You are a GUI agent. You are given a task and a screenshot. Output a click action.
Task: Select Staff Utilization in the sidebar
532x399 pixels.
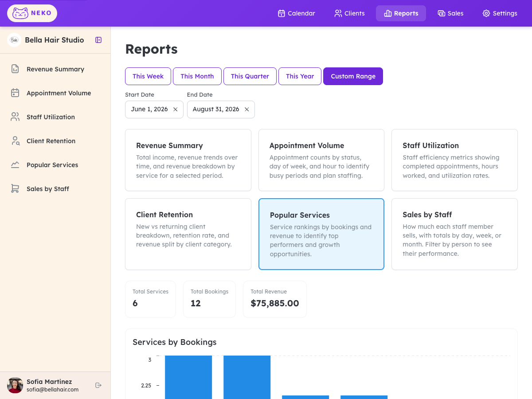click(x=55, y=117)
